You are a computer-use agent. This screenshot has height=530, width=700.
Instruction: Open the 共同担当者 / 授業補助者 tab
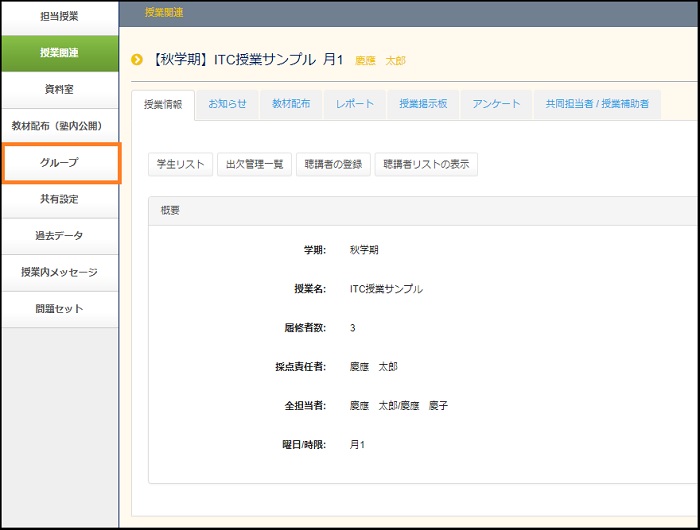(x=597, y=104)
